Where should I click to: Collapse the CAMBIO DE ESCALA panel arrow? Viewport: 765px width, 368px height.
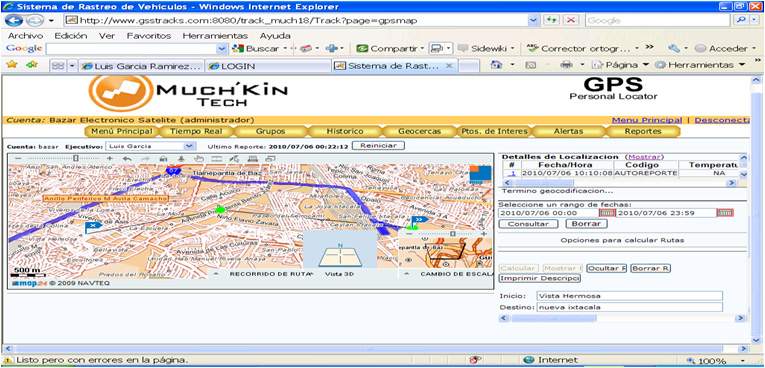tap(406, 274)
